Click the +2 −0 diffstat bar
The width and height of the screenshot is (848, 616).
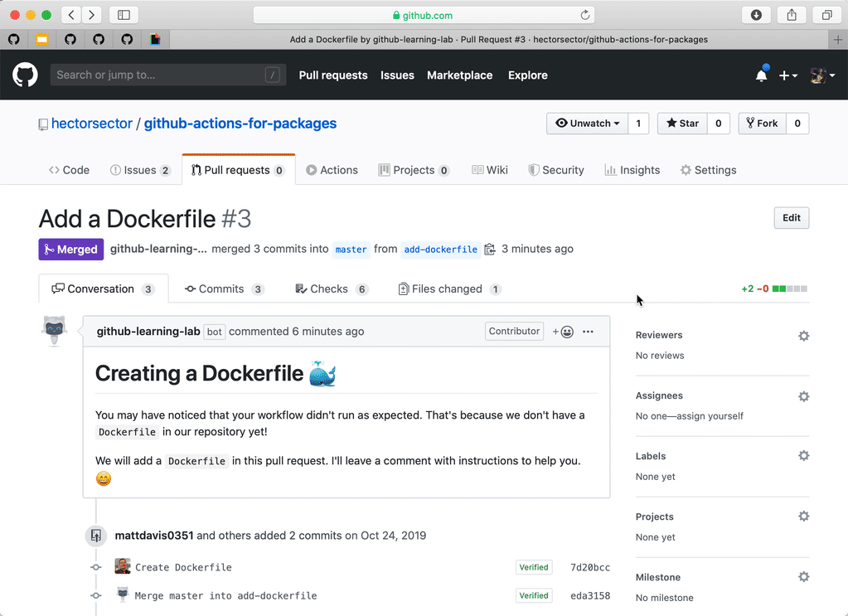pyautogui.click(x=774, y=289)
